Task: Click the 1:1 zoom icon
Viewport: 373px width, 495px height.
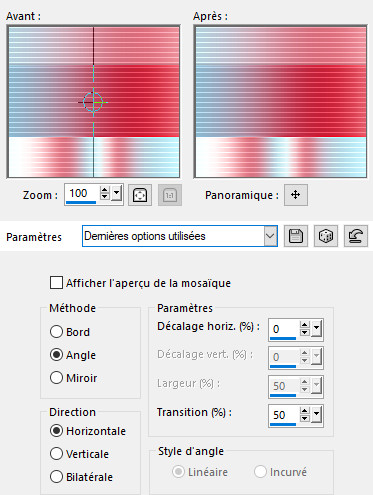Action: point(170,195)
